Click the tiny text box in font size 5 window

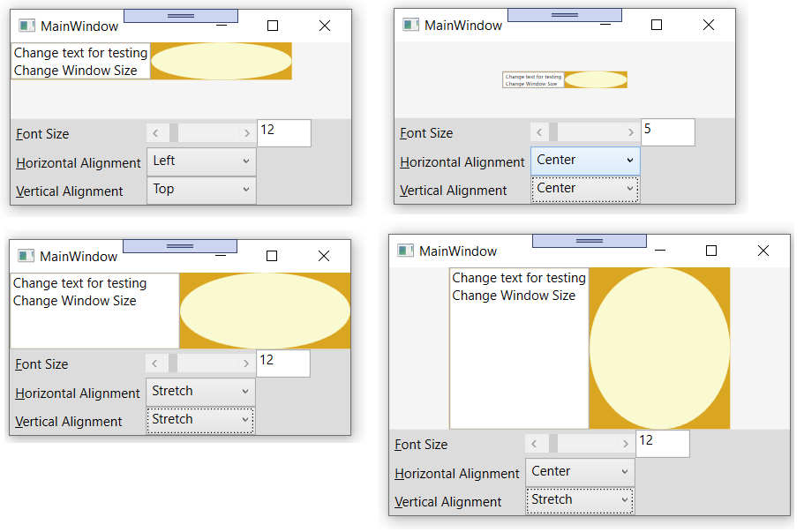pyautogui.click(x=533, y=79)
